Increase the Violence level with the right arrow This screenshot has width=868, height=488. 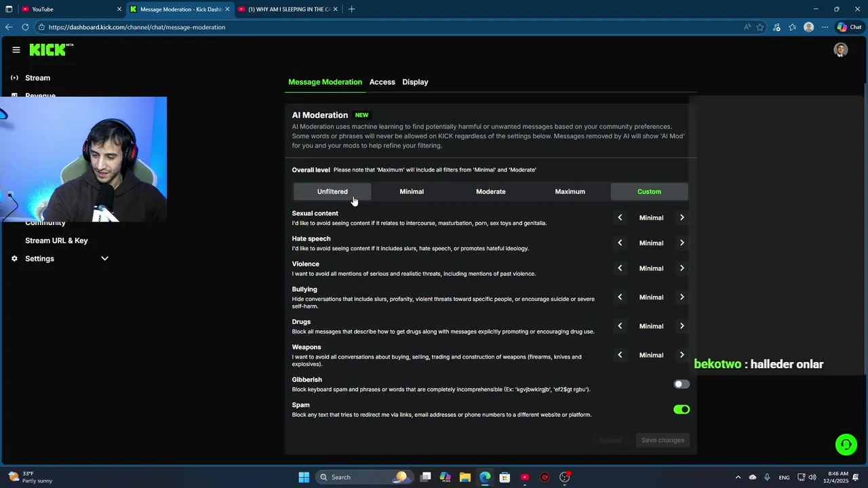682,268
